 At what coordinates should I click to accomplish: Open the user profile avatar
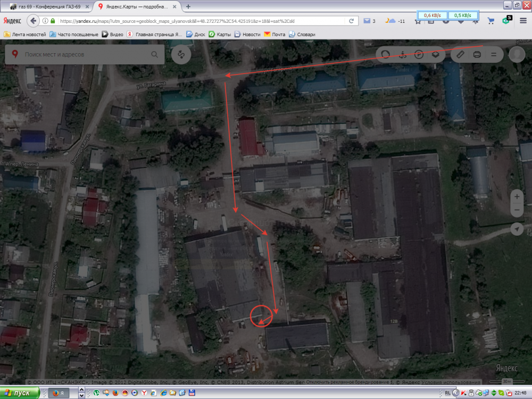point(517,54)
